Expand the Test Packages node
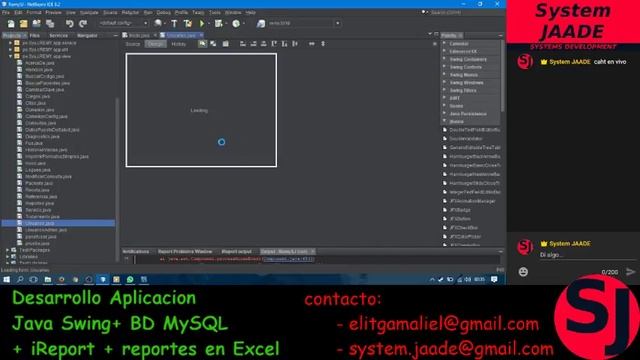Image resolution: width=640 pixels, height=360 pixels. coord(7,250)
